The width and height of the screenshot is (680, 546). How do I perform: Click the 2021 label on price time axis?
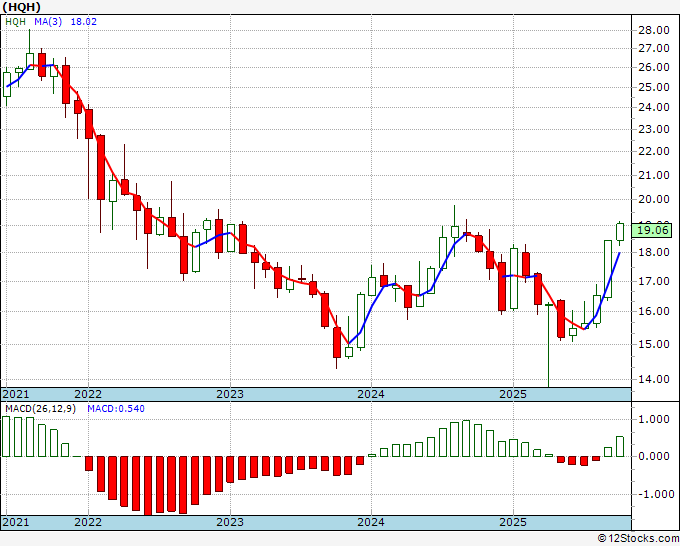tap(16, 394)
